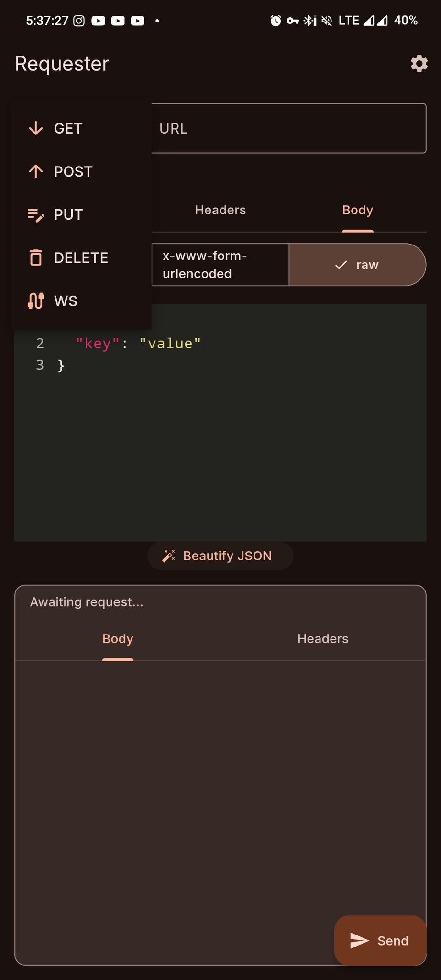Screen dimensions: 441x980
Task: Click the checkmark on raw segment
Action: click(341, 265)
